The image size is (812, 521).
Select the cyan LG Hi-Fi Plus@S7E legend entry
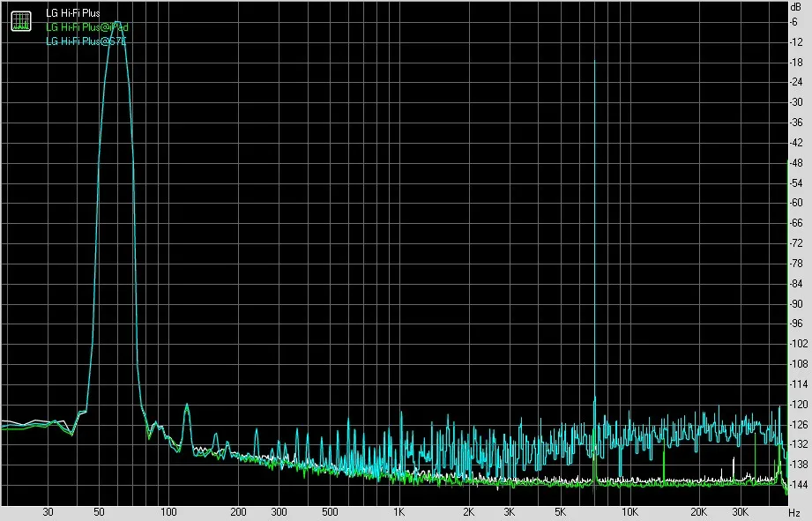[86, 41]
